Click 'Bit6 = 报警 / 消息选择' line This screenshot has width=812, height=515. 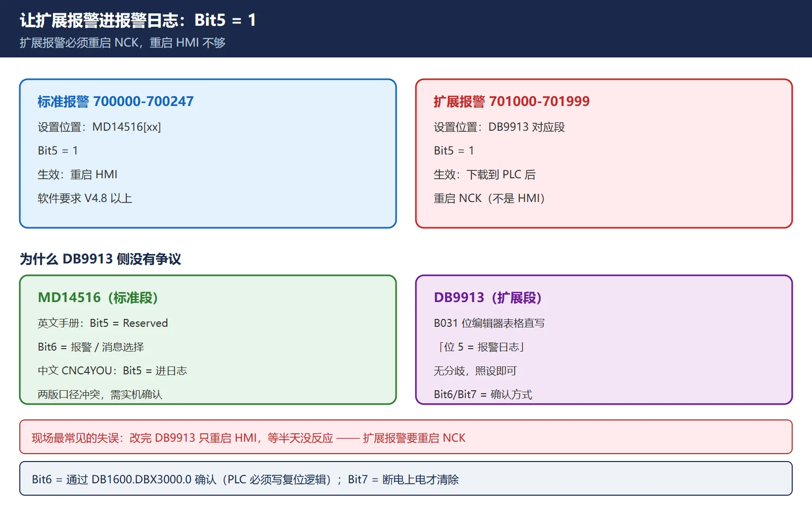pyautogui.click(x=91, y=347)
